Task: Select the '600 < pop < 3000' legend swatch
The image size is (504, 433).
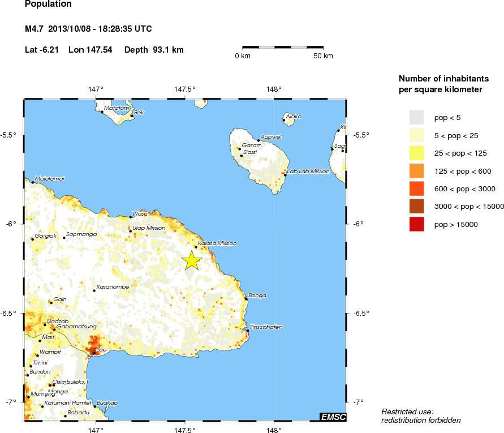Action: [x=416, y=189]
